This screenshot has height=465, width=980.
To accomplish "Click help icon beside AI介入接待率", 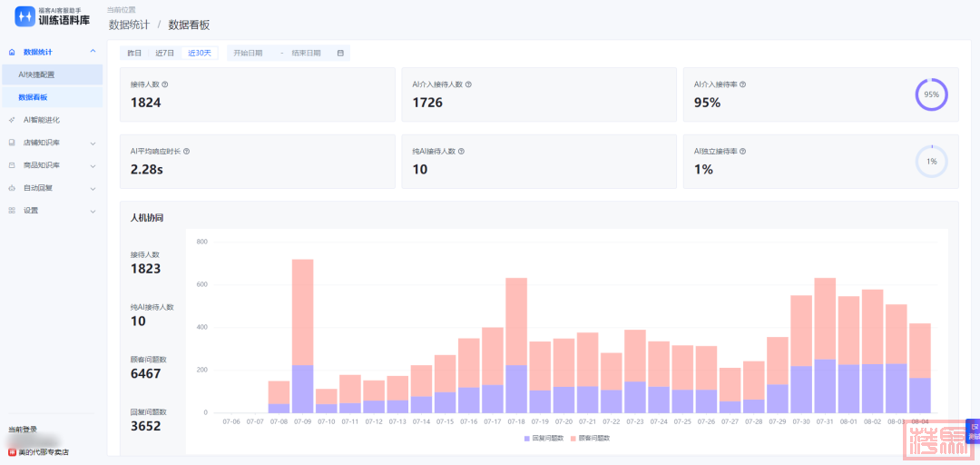I will tap(742, 84).
